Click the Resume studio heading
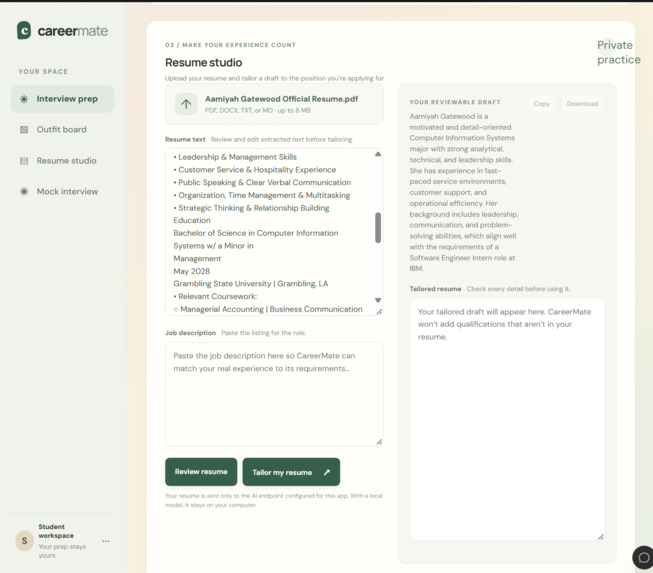The height and width of the screenshot is (573, 653). 204,62
